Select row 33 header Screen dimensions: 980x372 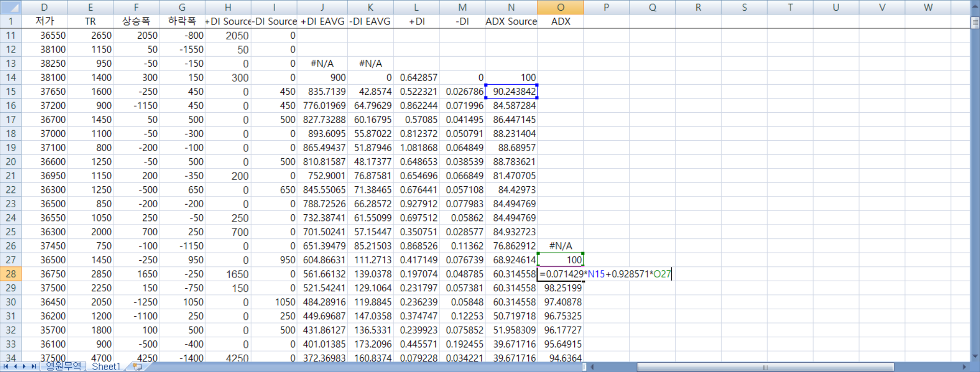10,344
